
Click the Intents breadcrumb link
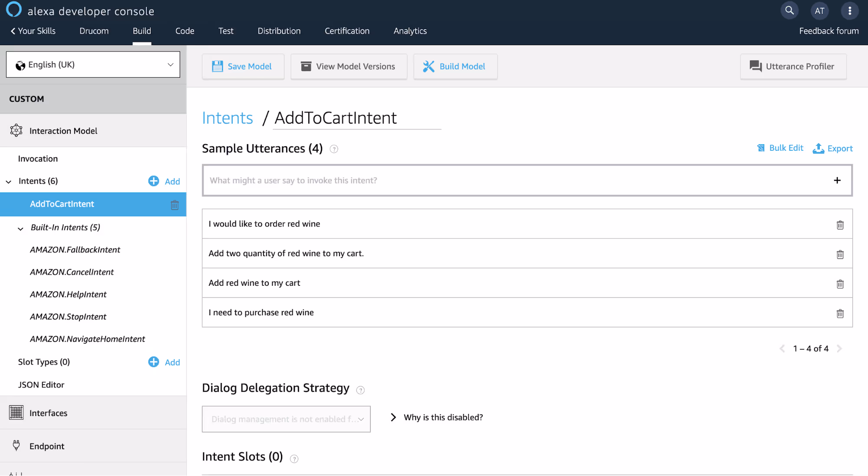pos(228,118)
